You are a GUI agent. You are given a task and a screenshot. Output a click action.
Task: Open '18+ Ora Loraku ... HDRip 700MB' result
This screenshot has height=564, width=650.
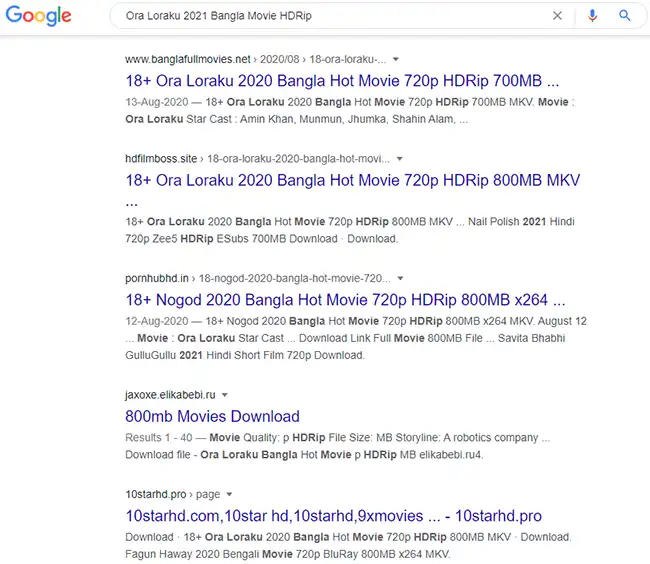(x=342, y=81)
